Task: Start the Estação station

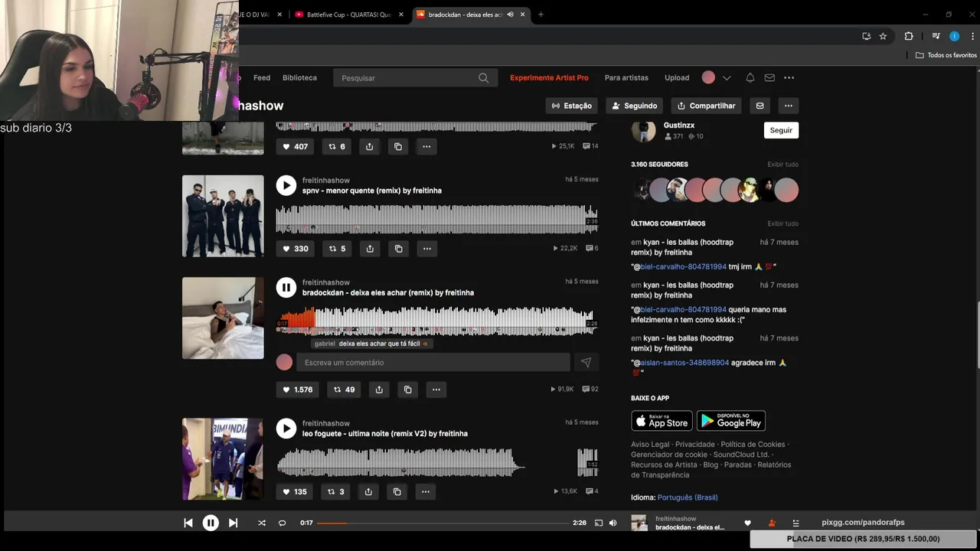Action: tap(571, 106)
